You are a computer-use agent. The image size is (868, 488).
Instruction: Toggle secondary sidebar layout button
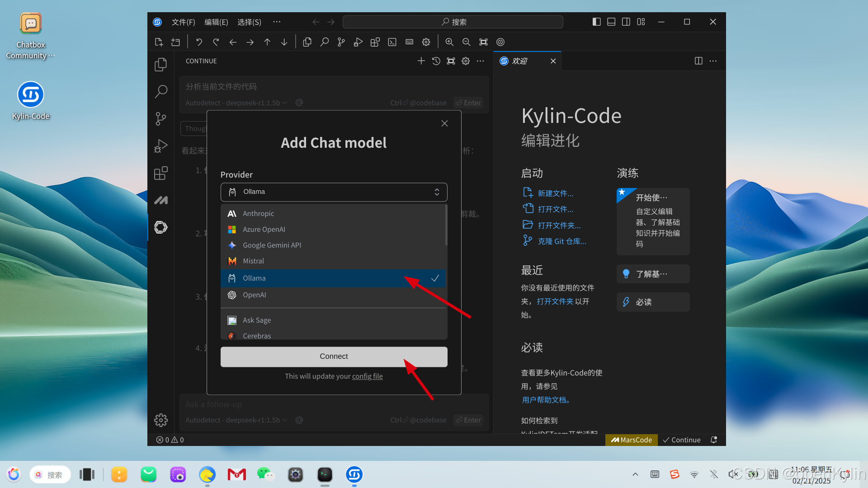tap(626, 22)
